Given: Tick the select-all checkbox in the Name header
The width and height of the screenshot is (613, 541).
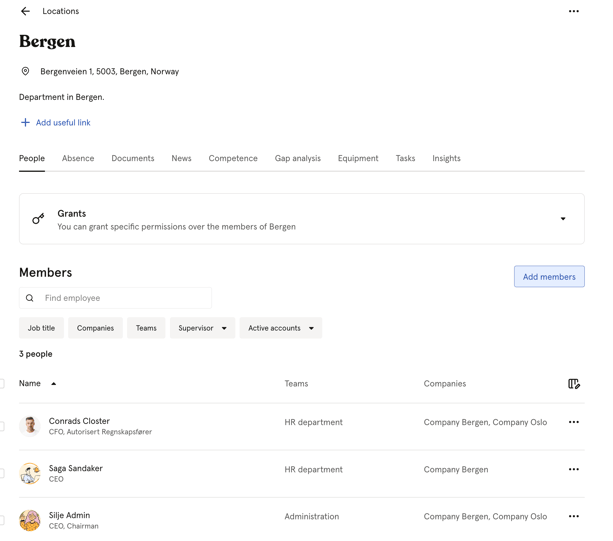Looking at the screenshot, I should (x=2, y=383).
